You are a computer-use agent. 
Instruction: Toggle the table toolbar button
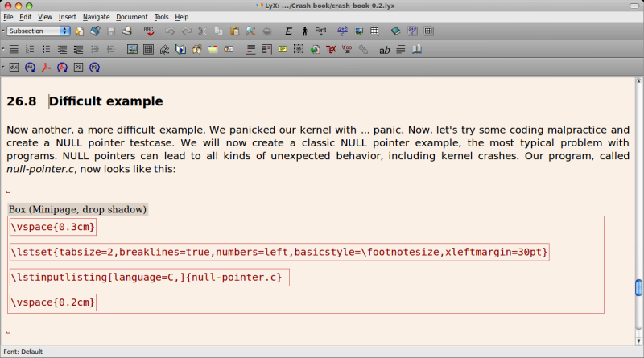[428, 31]
